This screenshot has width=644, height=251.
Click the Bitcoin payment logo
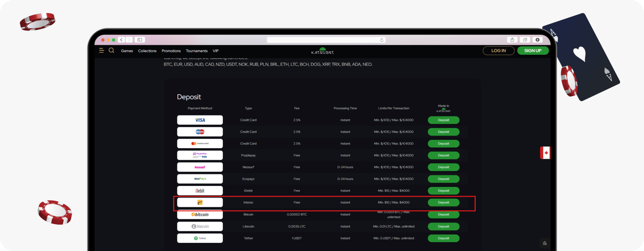[200, 215]
